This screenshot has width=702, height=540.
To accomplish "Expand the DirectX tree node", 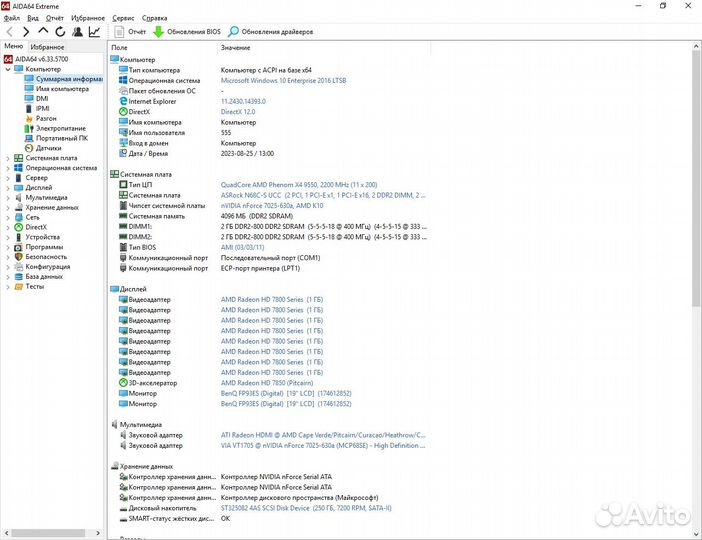I will point(8,227).
